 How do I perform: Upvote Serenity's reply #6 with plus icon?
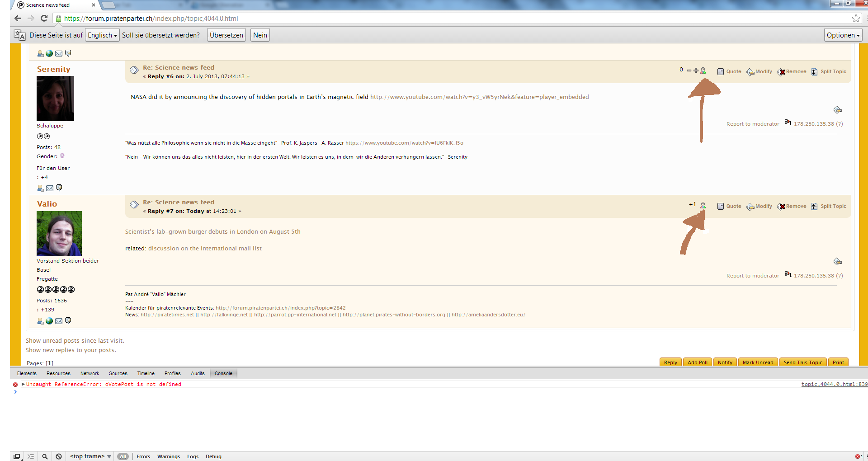(x=696, y=71)
